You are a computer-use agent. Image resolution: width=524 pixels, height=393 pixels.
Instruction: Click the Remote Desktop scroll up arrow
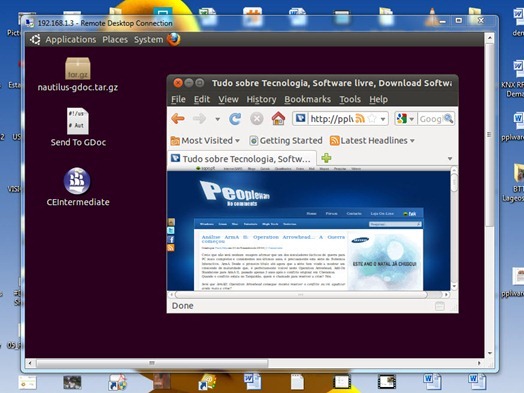pyautogui.click(x=489, y=38)
